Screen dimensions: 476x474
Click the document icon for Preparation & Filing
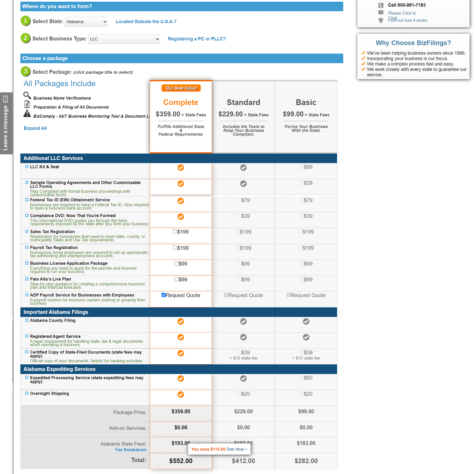tap(27, 104)
